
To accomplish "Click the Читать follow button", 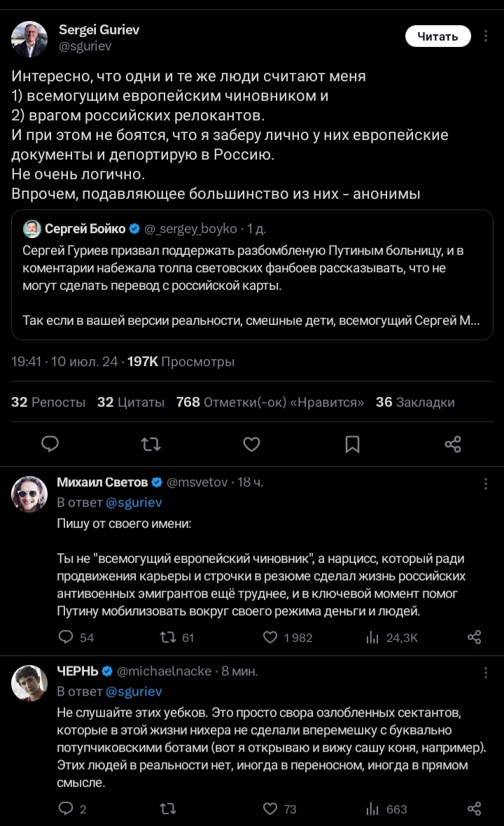I will click(x=437, y=36).
